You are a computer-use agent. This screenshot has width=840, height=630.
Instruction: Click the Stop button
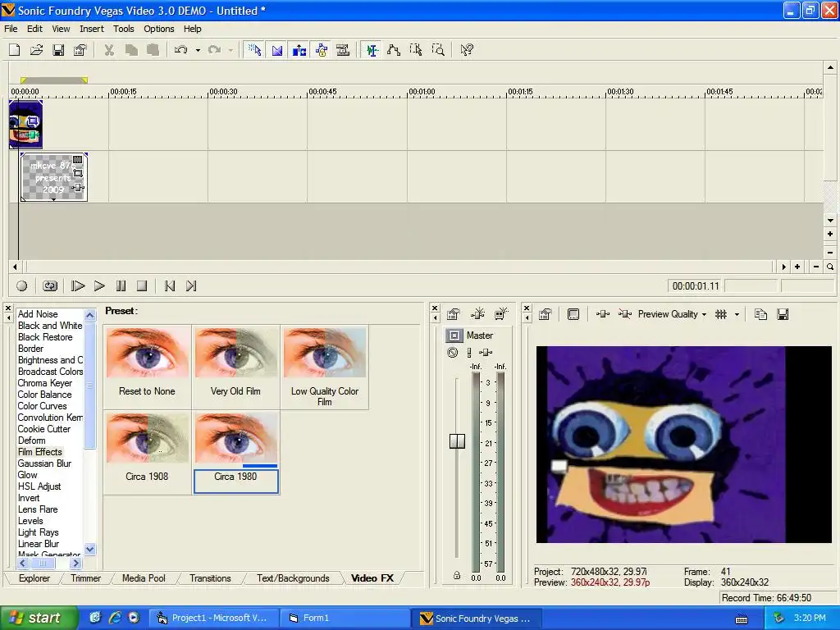141,286
